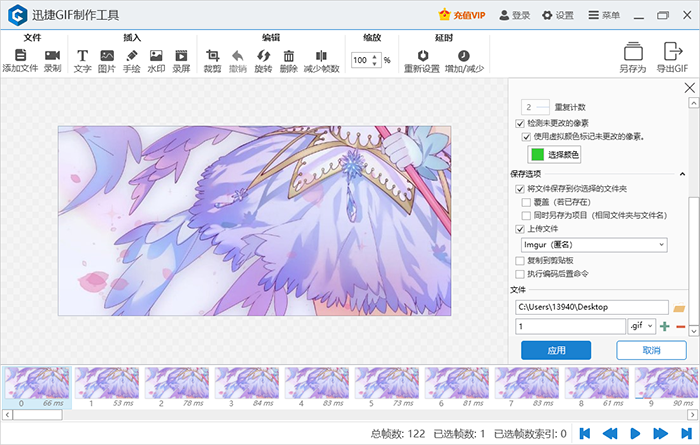Select the 裁剪 crop tool
This screenshot has height=445, width=700.
212,61
